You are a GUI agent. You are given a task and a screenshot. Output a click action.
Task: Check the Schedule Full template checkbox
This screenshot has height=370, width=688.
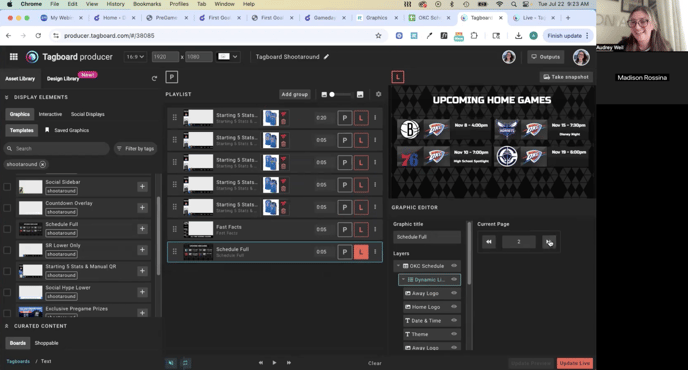7,229
